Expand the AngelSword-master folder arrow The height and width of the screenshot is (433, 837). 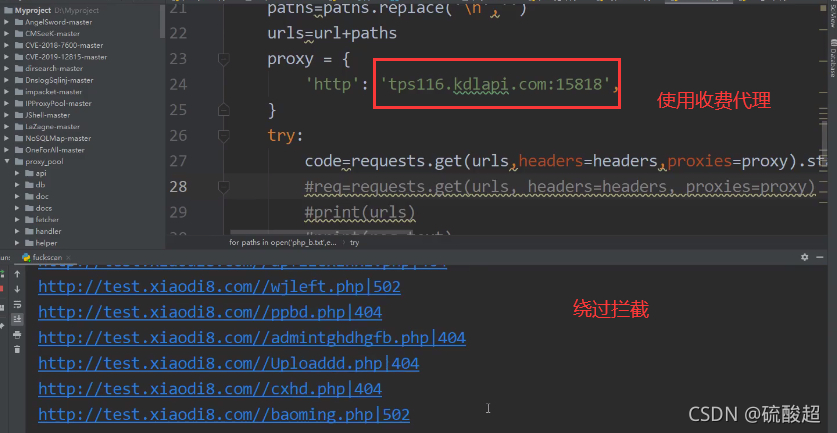point(7,22)
